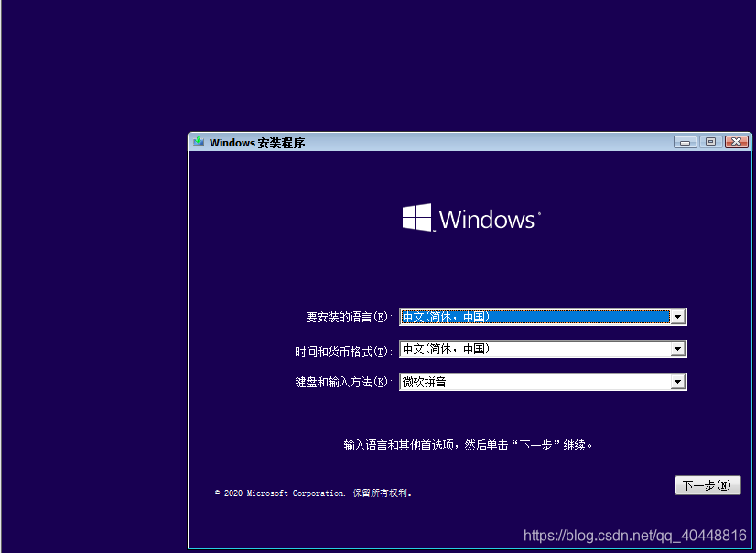Expand the keyboard and input method dropdown arrow
The height and width of the screenshot is (553, 756).
tap(677, 382)
